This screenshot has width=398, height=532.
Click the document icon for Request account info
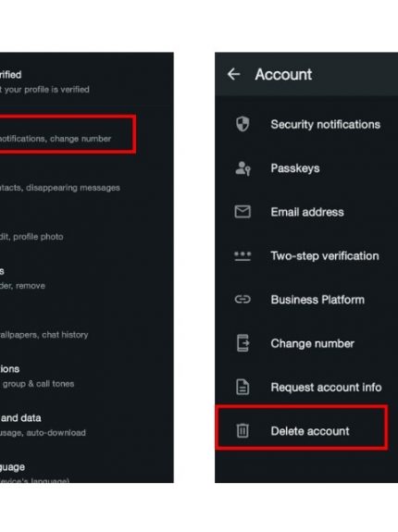coord(243,387)
